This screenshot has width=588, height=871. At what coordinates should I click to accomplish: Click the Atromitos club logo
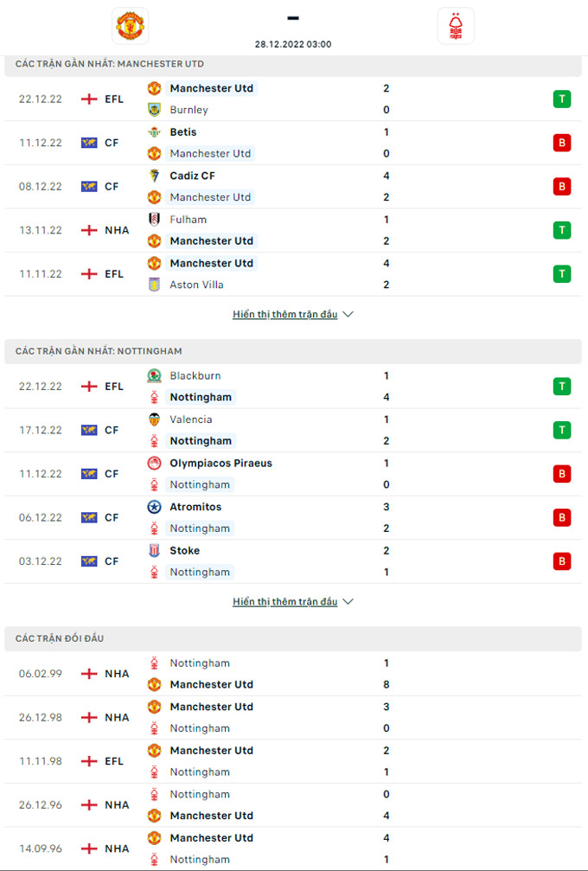[x=154, y=507]
